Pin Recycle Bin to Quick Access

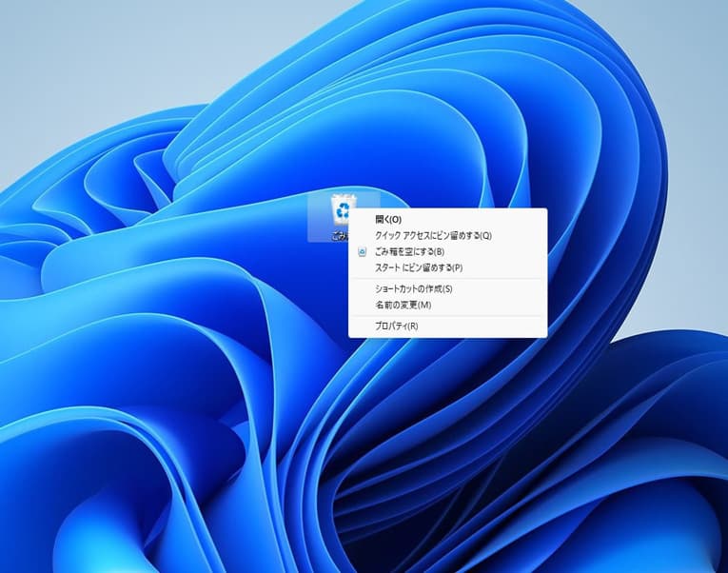[433, 236]
